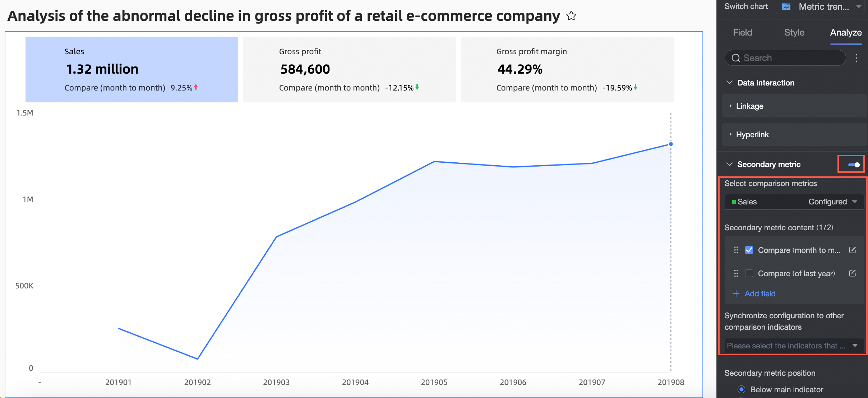Open the synchronize indicators dropdown
Screen dimensions: 868x398
tap(793, 346)
